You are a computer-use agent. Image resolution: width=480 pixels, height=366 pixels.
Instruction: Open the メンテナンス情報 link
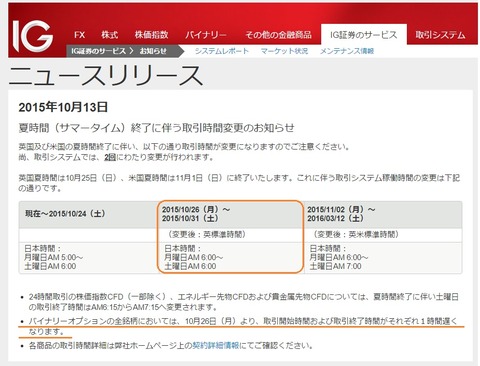(x=347, y=51)
